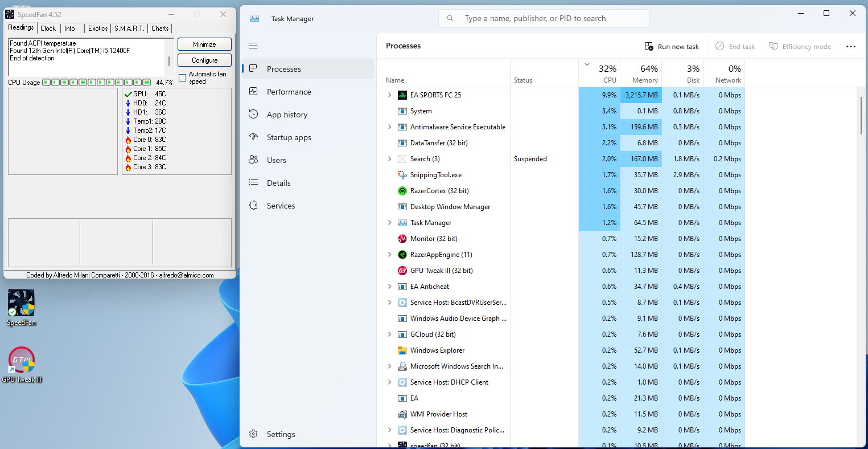Expand the Antimalware Service Executable row
Viewport: 868px width, 449px height.
coord(389,127)
